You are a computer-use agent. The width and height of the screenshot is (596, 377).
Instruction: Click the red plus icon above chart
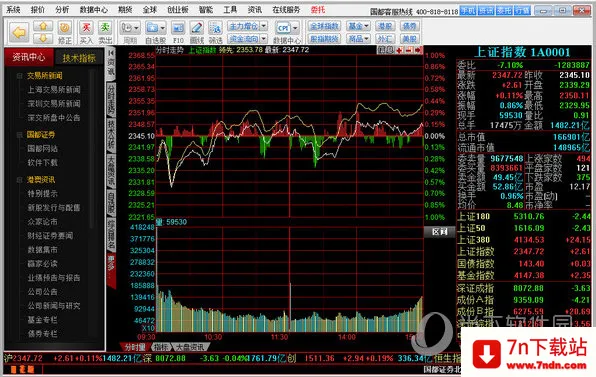399,50
